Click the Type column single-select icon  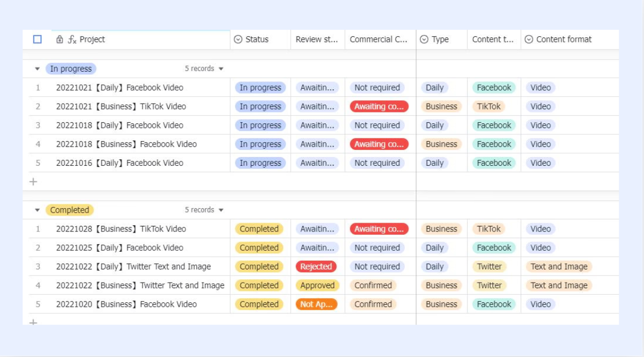coord(424,40)
